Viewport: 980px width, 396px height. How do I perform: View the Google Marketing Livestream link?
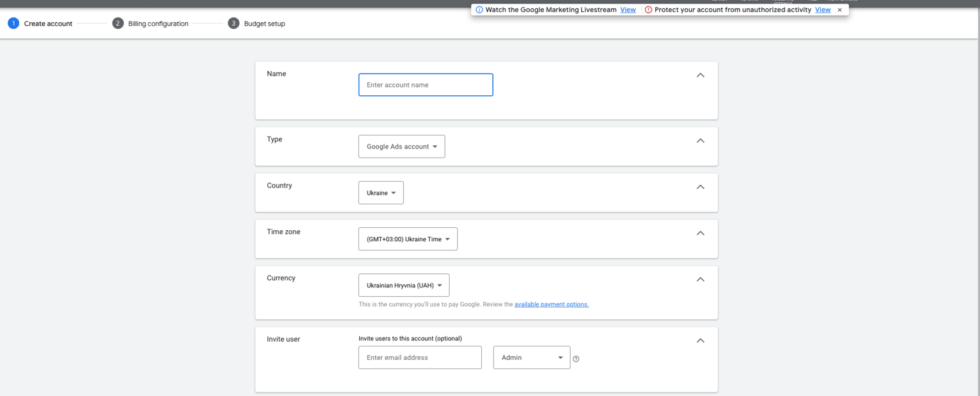pyautogui.click(x=628, y=10)
